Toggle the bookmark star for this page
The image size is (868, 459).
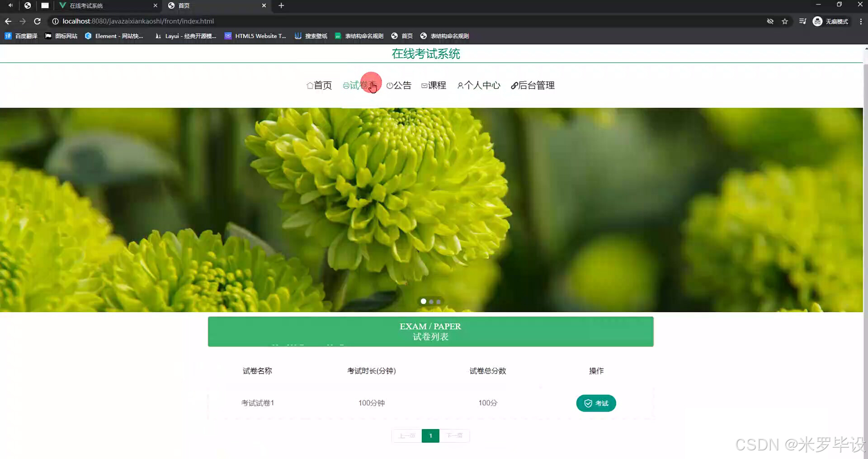tap(785, 21)
